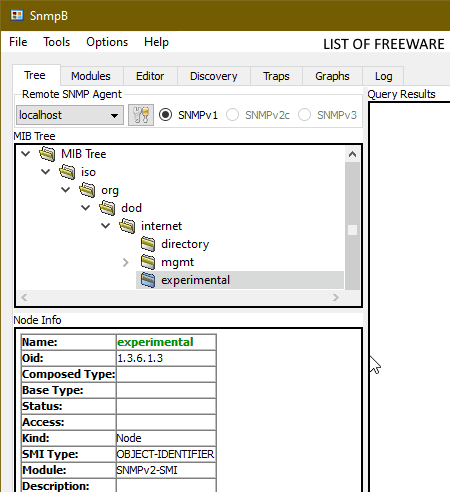Click the SnmpB application icon in title bar
450x492 pixels.
pos(17,15)
